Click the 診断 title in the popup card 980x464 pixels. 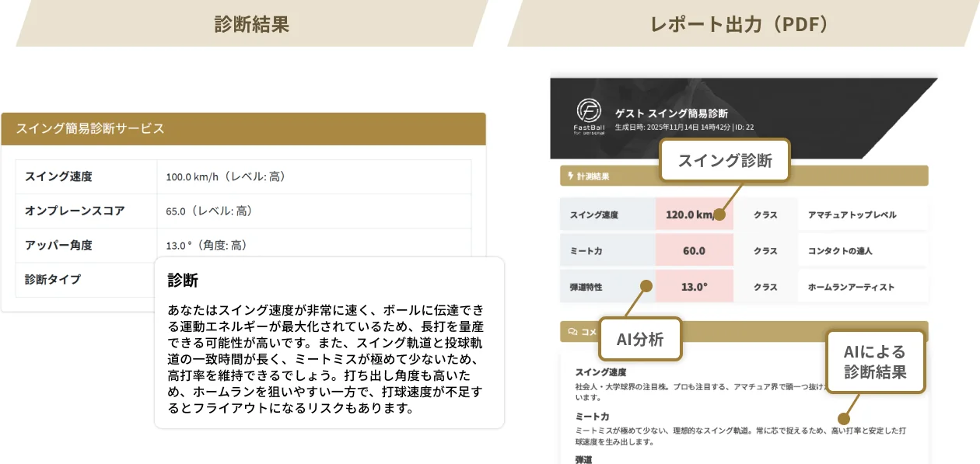183,281
